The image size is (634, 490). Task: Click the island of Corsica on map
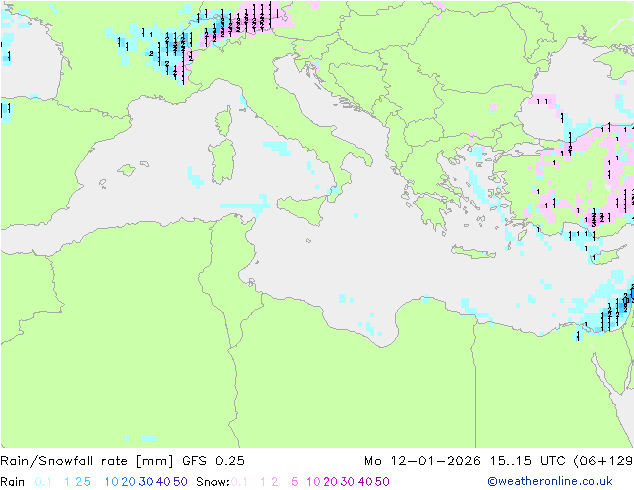click(224, 121)
